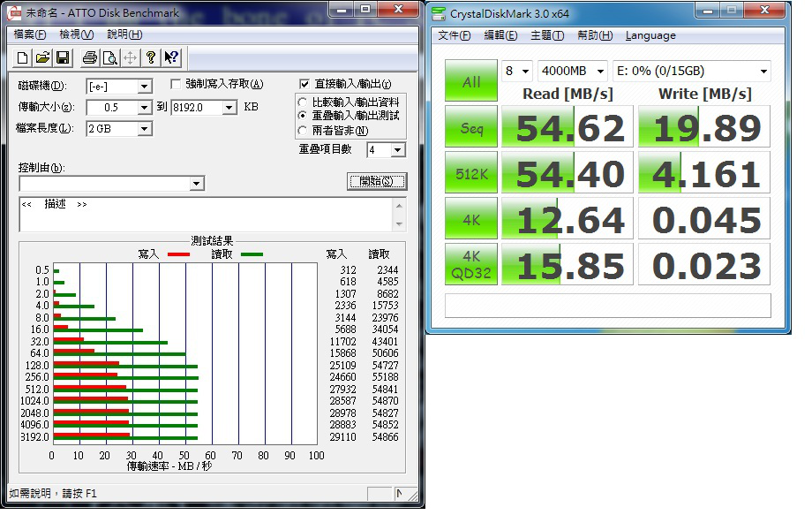The image size is (812, 530).
Task: Select the 兩者皆非 radio option
Action: pyautogui.click(x=303, y=131)
